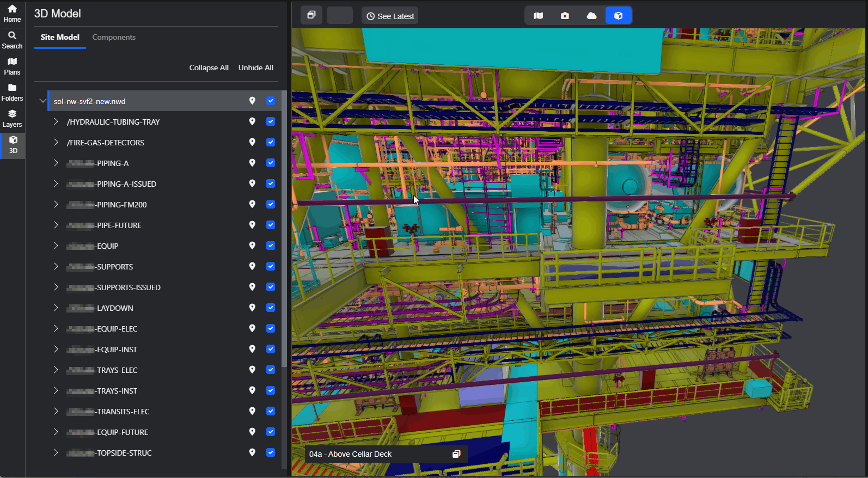The height and width of the screenshot is (478, 868).
Task: Click the split-view windows icon in the toolbar
Action: (x=311, y=15)
